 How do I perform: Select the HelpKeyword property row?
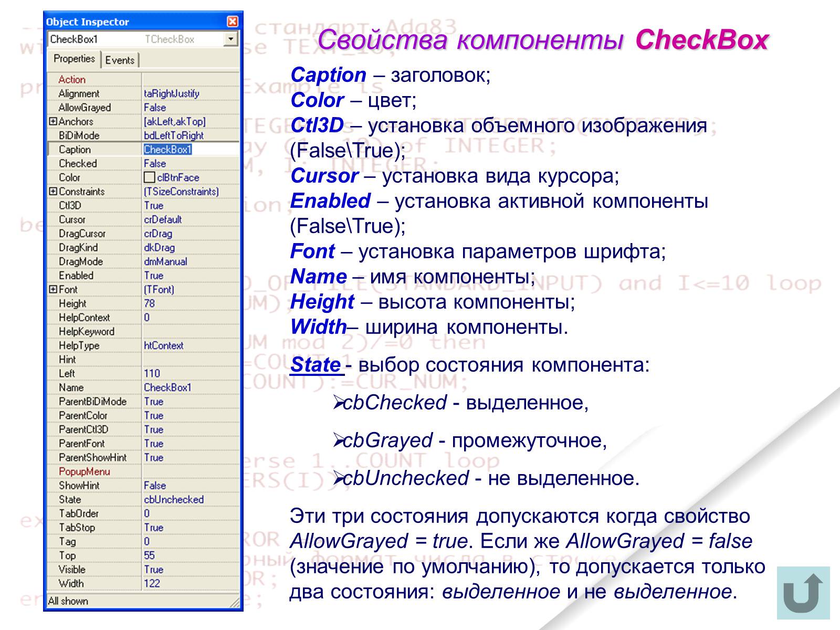[x=143, y=331]
